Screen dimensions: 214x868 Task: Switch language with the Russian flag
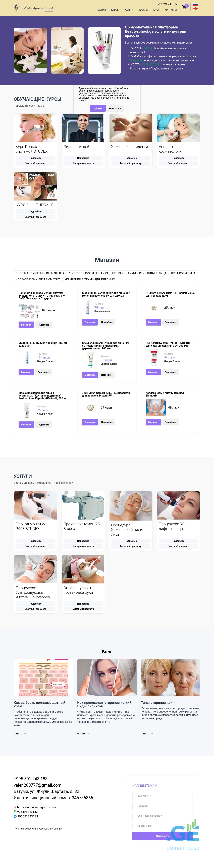[x=195, y=5]
